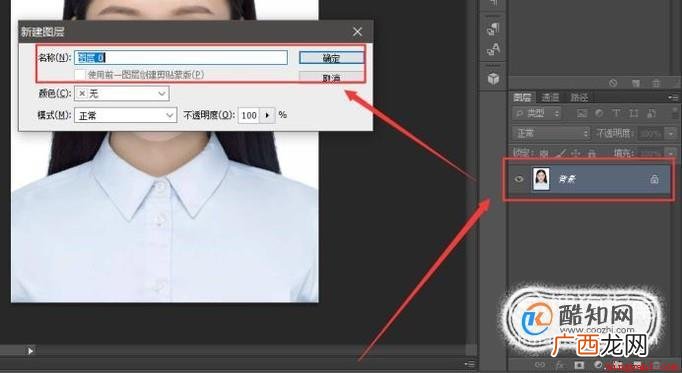682x373 pixels.
Task: Close the 新建图层 dialog
Action: coord(358,32)
